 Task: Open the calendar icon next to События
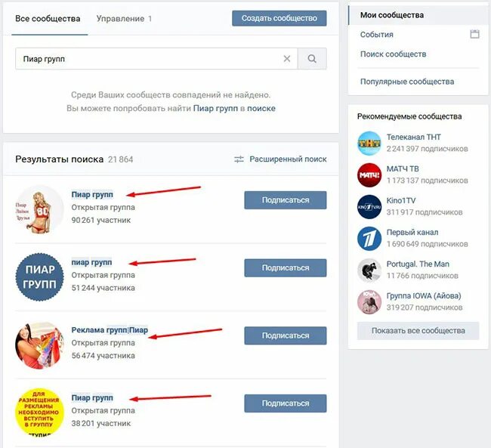click(x=474, y=34)
